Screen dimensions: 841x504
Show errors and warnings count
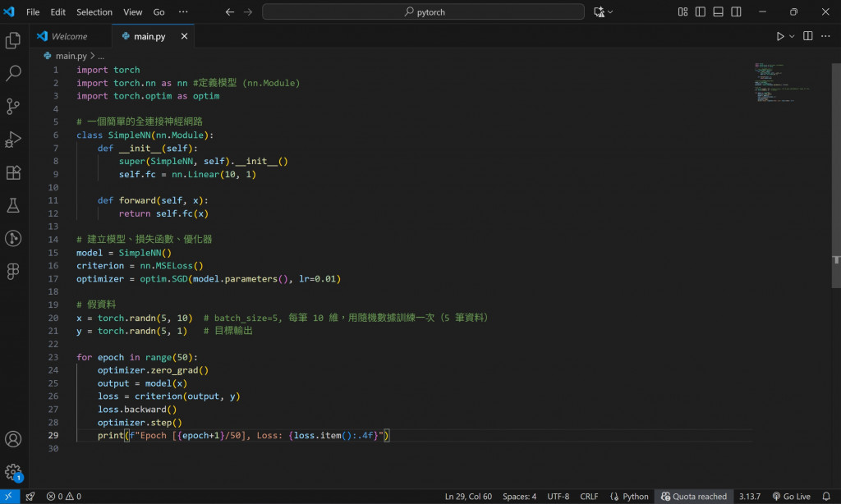tap(64, 497)
